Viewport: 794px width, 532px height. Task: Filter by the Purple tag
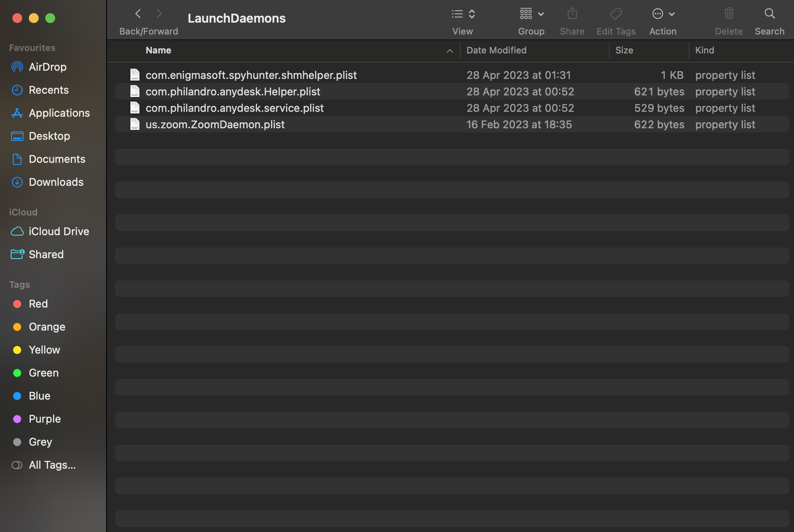[44, 419]
